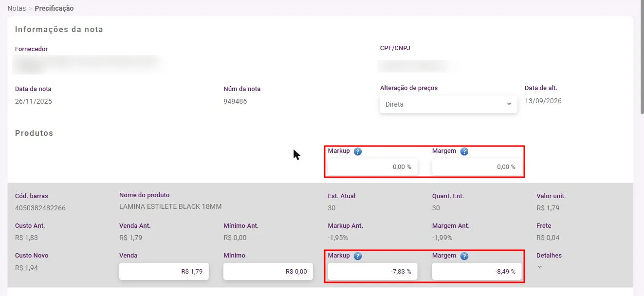This screenshot has height=296, width=644.
Task: Select Custo Novo value R$ 1,94
Action: [27, 268]
